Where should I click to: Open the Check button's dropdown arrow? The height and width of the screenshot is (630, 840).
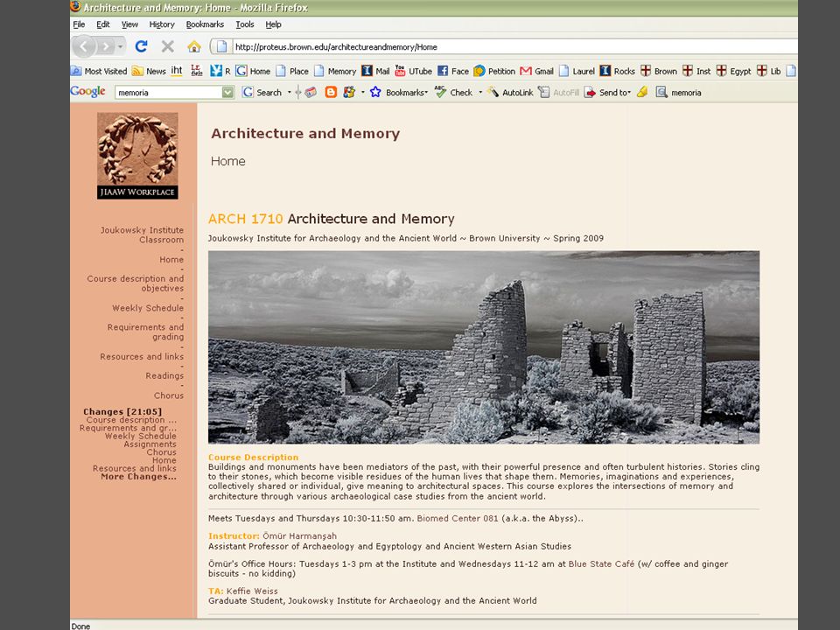(480, 92)
